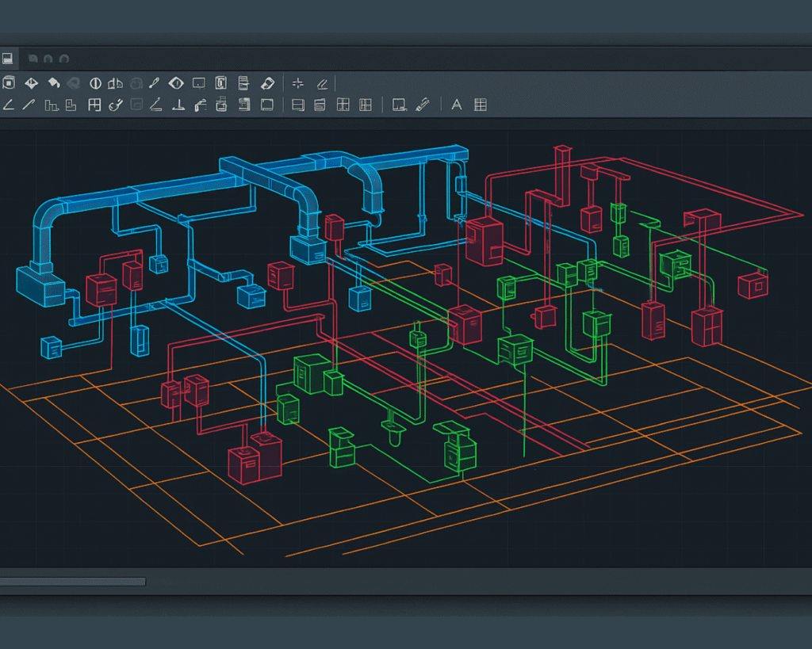Insert a table using the grid icon
The image size is (812, 649).
(481, 105)
